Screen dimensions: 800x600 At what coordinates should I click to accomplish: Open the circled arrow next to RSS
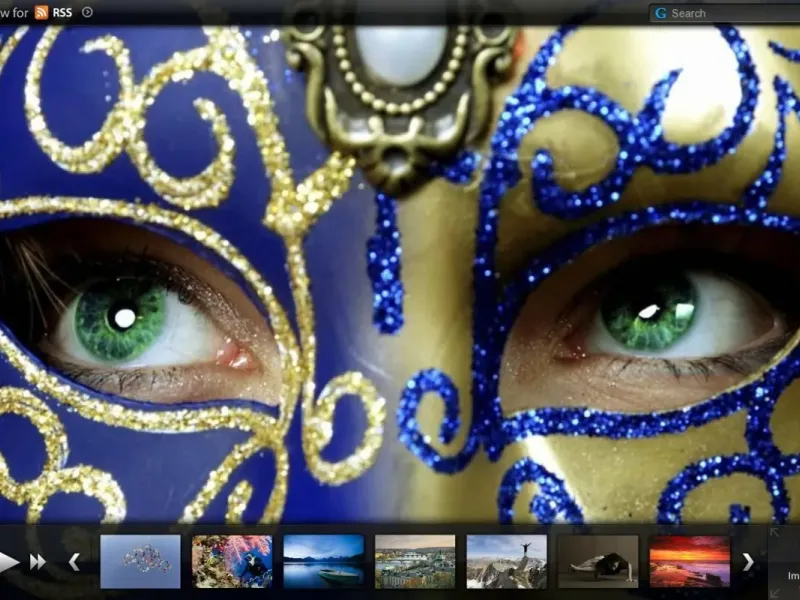click(87, 12)
